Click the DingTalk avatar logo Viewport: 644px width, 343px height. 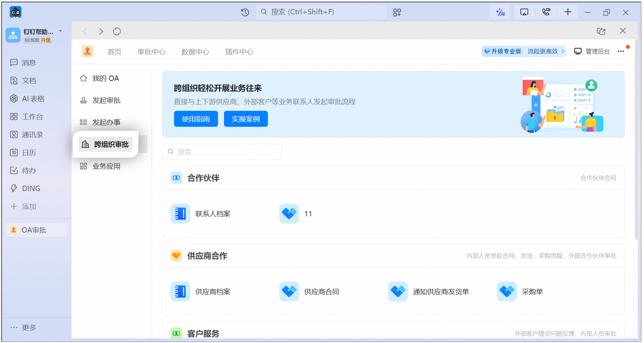(15, 12)
